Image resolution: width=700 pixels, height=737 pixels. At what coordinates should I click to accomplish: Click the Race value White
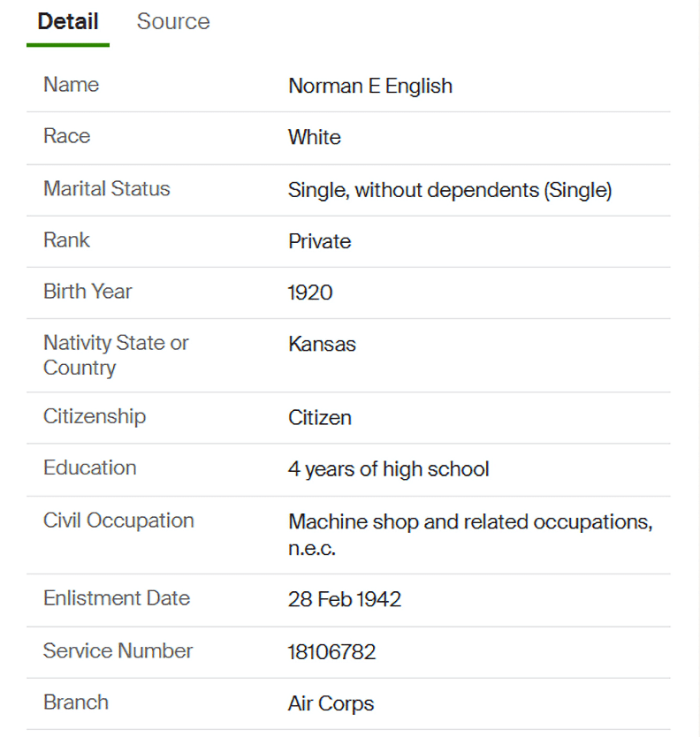click(x=315, y=137)
